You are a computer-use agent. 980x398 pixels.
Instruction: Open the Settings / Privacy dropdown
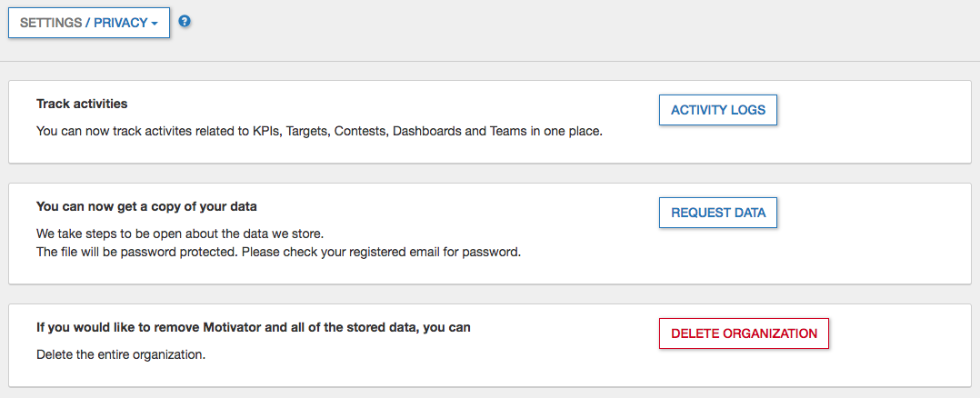(x=88, y=23)
